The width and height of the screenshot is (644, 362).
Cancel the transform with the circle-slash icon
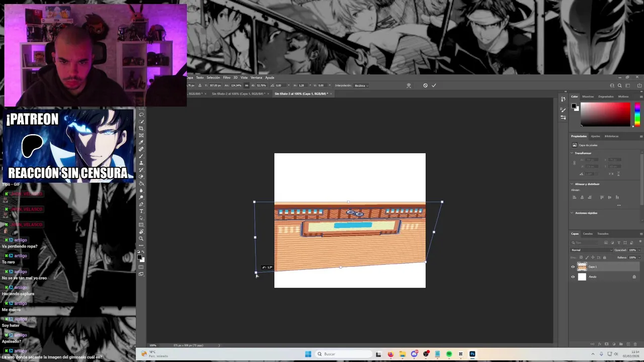coord(425,85)
